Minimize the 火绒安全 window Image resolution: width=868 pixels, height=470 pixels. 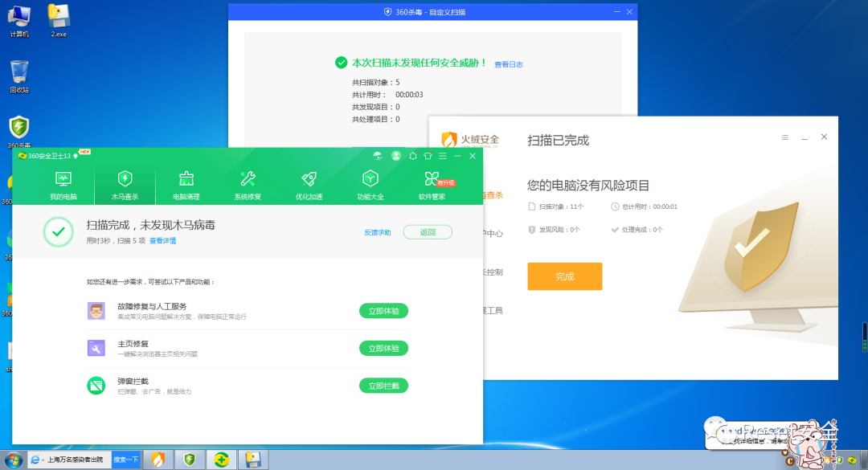[805, 137]
